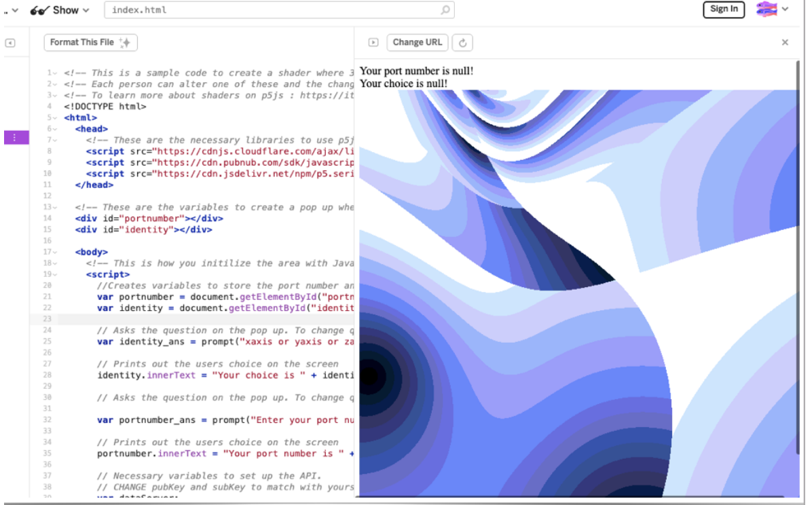812x505 pixels.
Task: Click the pubnub script src line 9
Action: point(220,163)
